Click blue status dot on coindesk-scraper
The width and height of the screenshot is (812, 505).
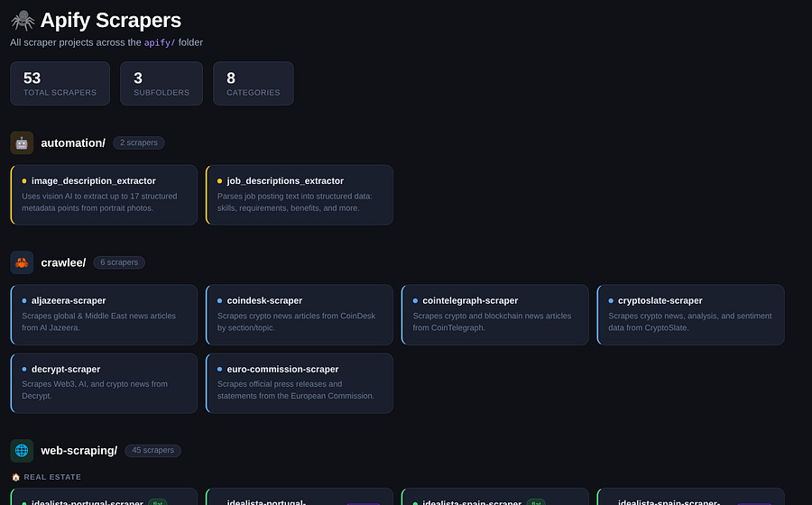219,300
